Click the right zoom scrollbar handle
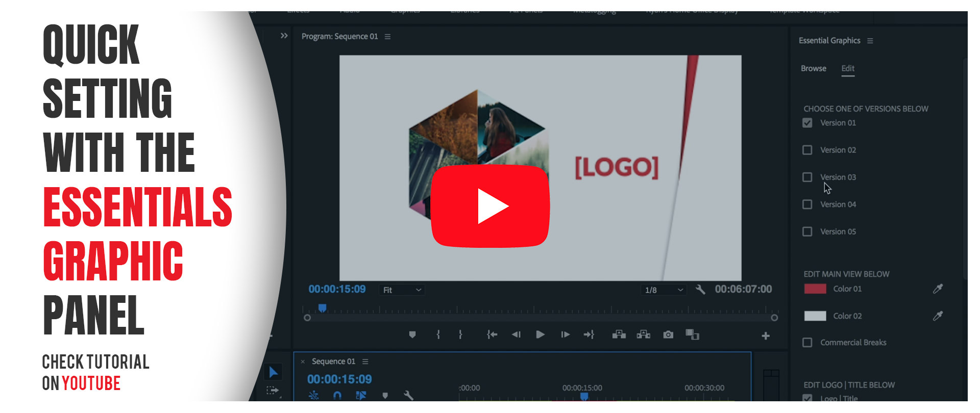 pyautogui.click(x=774, y=318)
